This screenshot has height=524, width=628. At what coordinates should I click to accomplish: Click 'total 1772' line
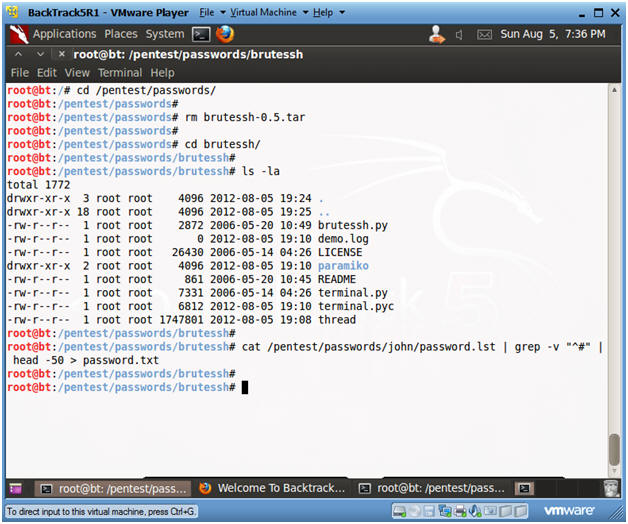click(38, 185)
